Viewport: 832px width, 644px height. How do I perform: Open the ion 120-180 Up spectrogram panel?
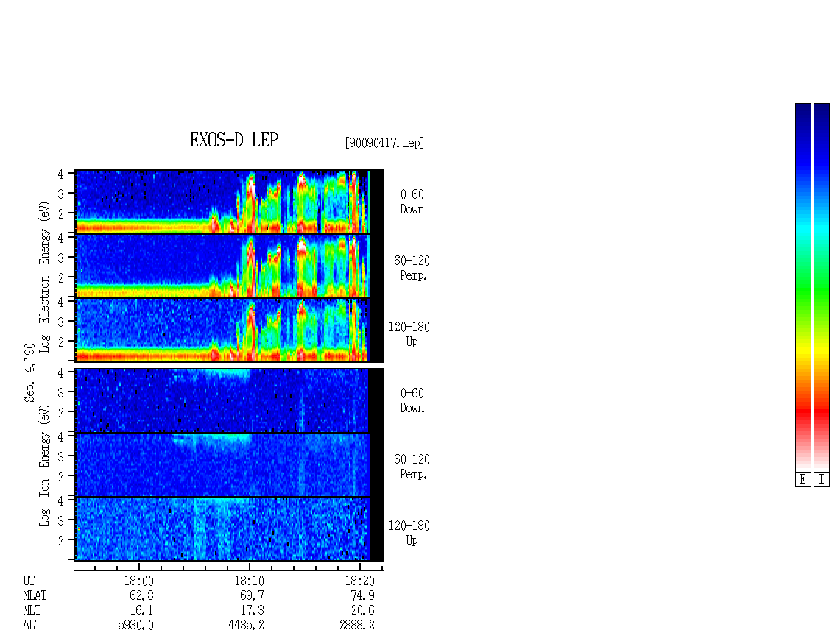pos(229,529)
